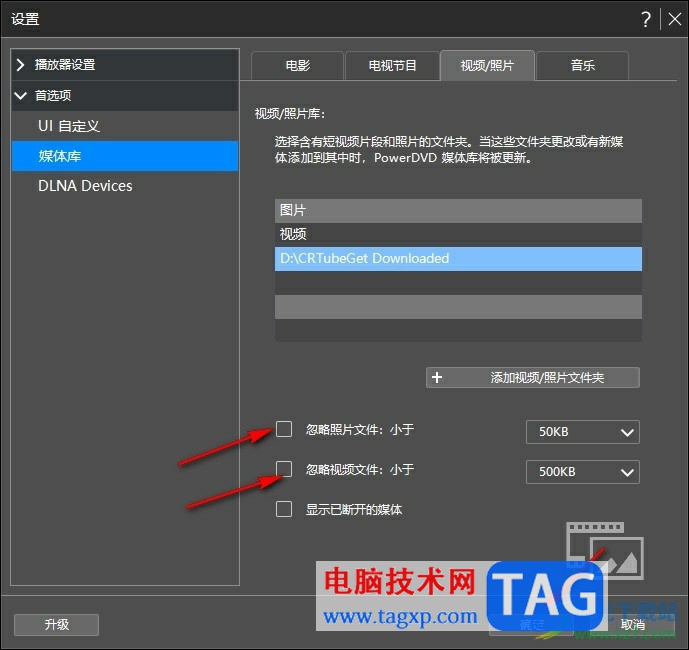Viewport: 689px width, 650px height.
Task: Open the 500KB size dropdown
Action: (x=583, y=472)
